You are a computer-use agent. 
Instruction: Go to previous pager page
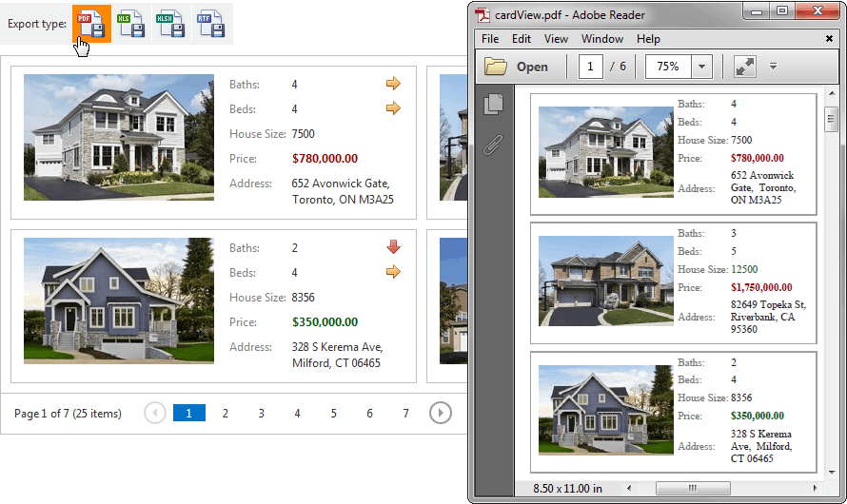(155, 414)
